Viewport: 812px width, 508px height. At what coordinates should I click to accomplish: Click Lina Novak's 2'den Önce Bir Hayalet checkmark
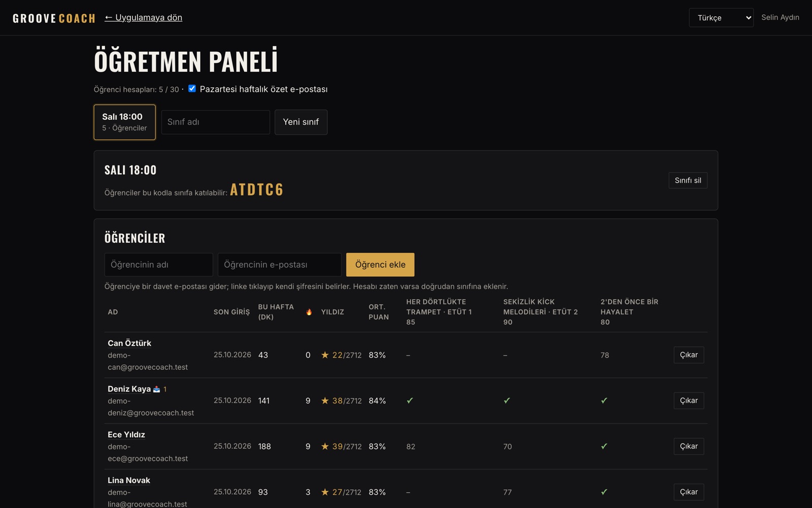(604, 492)
